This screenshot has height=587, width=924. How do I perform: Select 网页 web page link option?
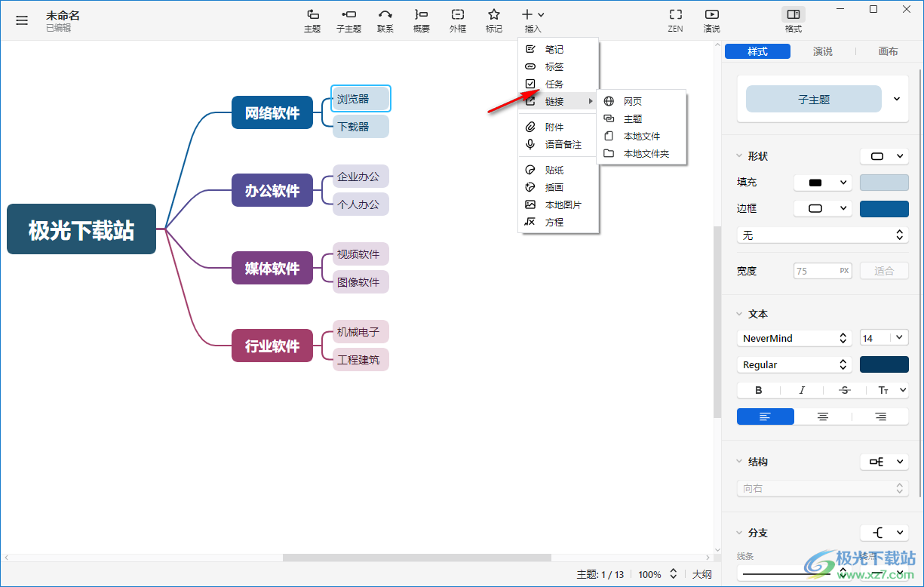[641, 101]
